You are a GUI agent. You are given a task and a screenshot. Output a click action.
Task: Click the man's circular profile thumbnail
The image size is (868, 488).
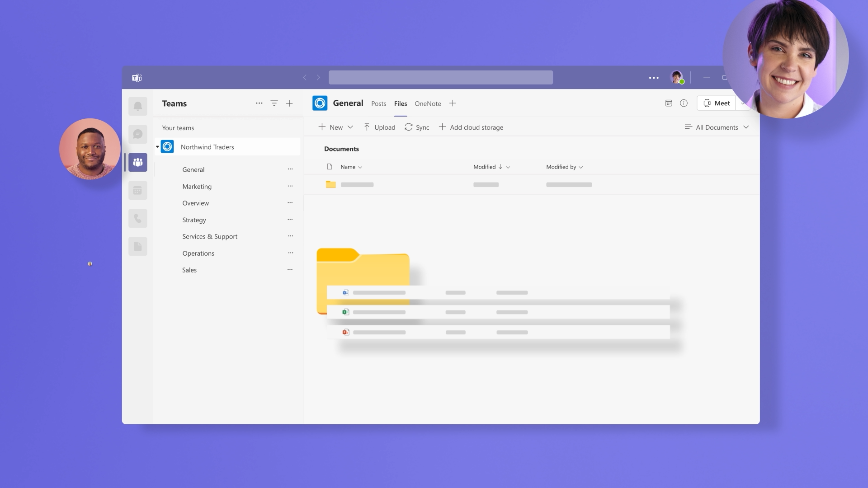[x=90, y=149]
